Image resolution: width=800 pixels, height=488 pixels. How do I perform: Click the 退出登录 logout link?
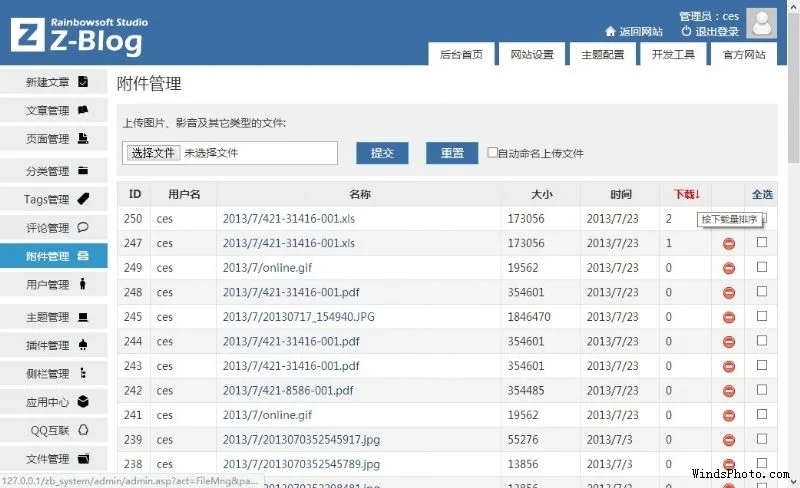[x=710, y=31]
